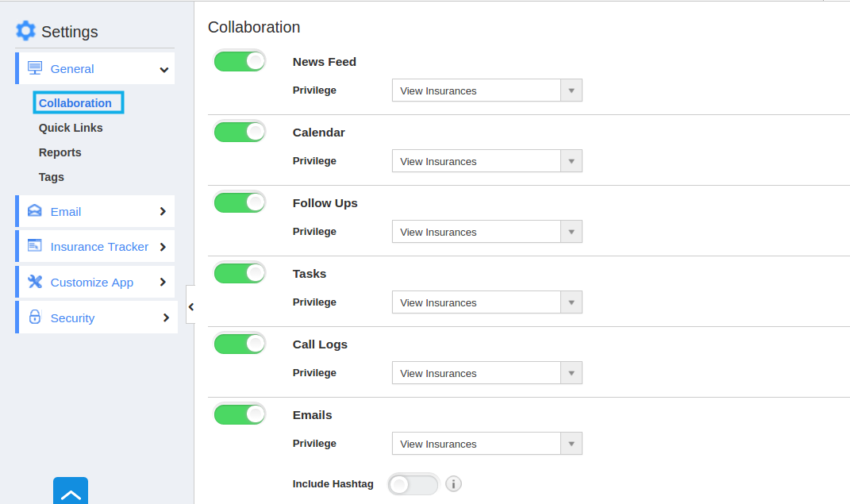
Task: Collapse the settings sidebar with the arrow handle
Action: (x=190, y=306)
